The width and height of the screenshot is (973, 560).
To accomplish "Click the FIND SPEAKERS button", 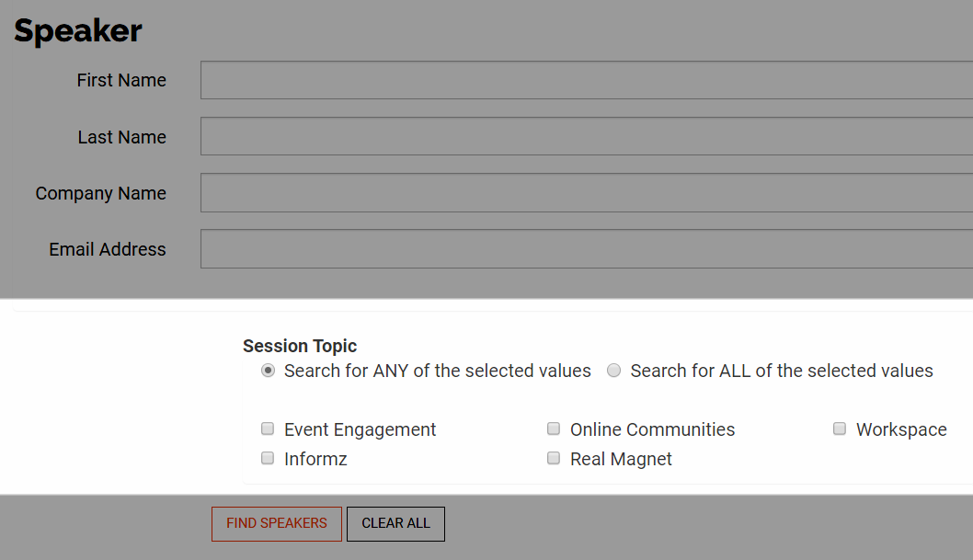I will point(277,524).
